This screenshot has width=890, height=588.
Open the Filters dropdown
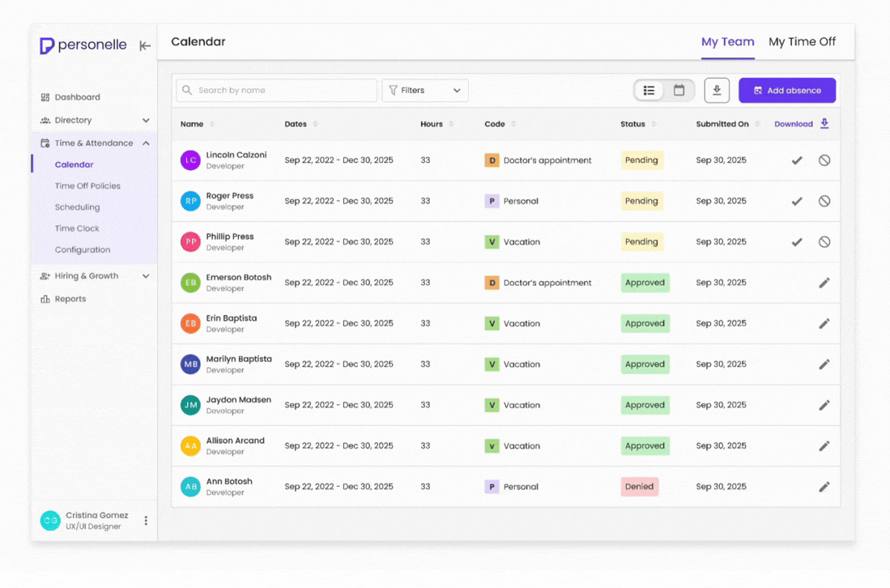click(x=424, y=90)
